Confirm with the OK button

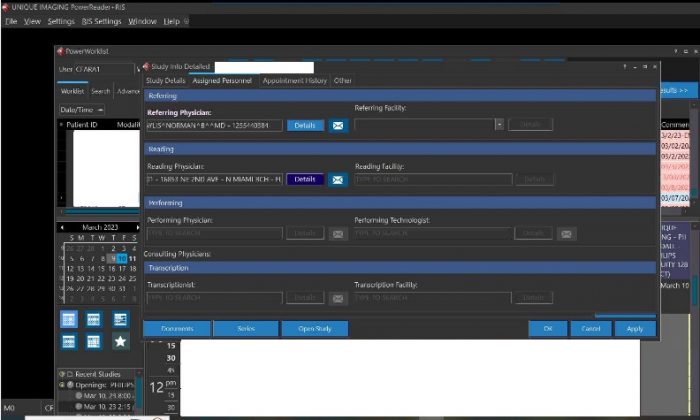(548, 329)
